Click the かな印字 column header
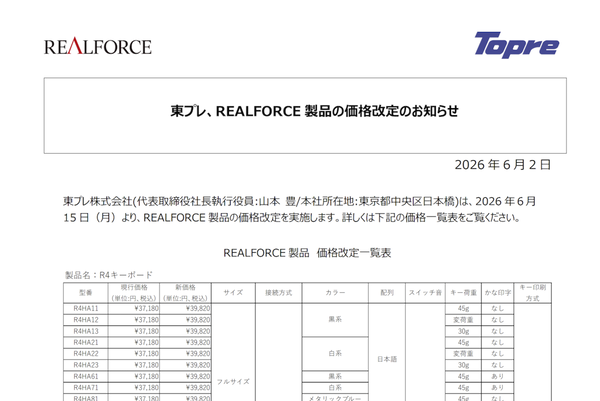The image size is (600, 401). click(x=497, y=293)
